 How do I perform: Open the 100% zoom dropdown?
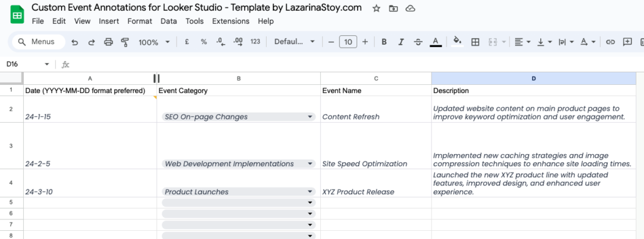coord(154,42)
